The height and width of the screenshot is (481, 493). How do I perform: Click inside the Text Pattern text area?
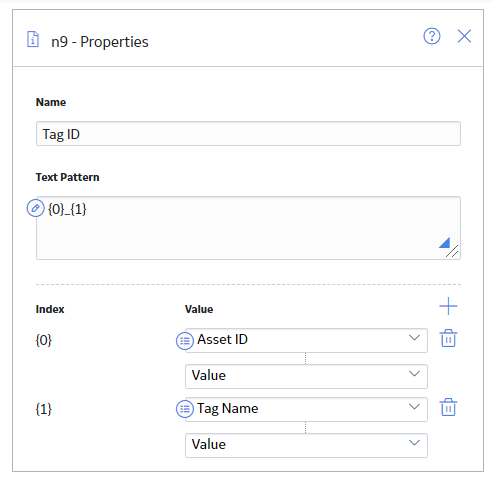(248, 228)
